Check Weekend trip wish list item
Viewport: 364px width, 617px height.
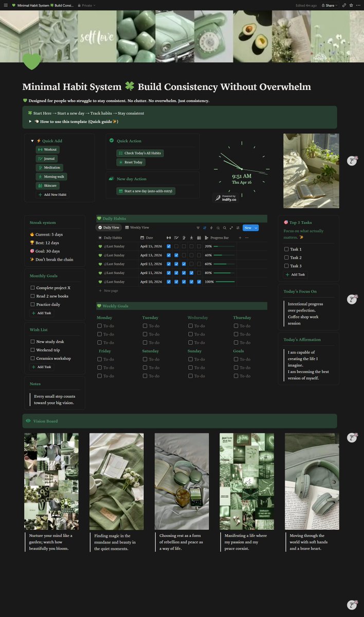click(32, 350)
